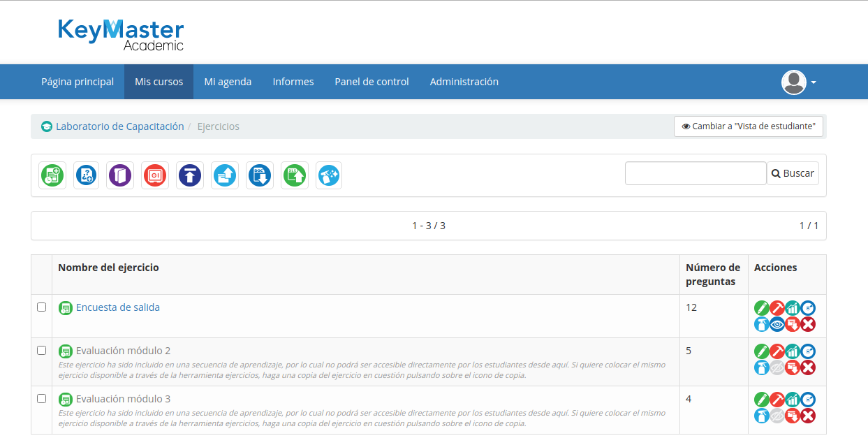The image size is (868, 445).
Task: Click the XLS upload icon in toolbar
Action: pyautogui.click(x=295, y=175)
